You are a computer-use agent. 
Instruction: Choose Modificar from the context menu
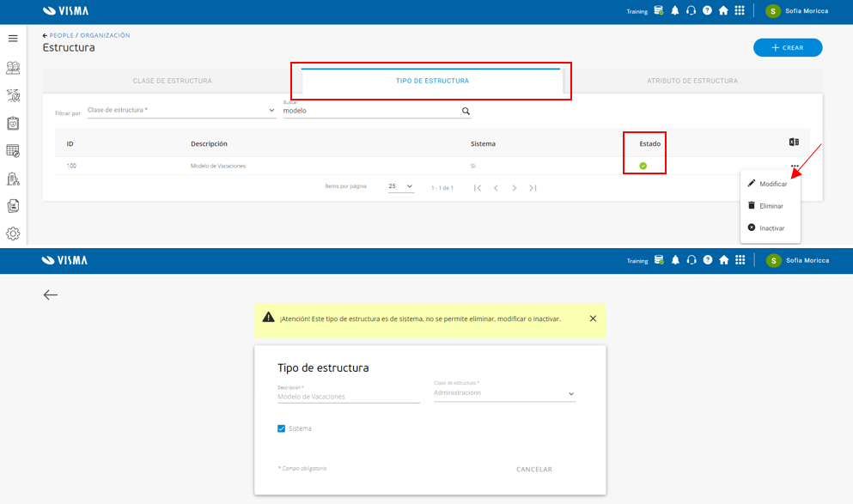[x=771, y=184]
